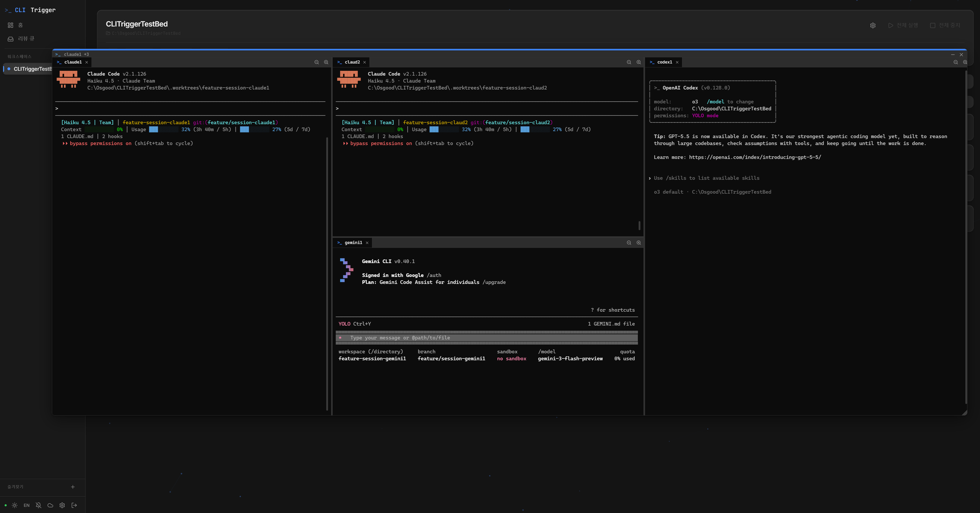The width and height of the screenshot is (980, 513).
Task: Click the claude1 7d usage bar at 27%
Action: 254,130
